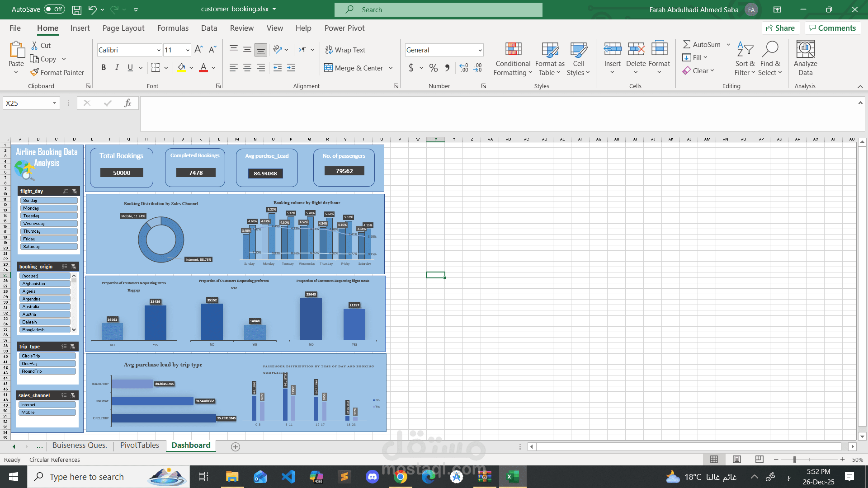Open the General number format dropdown
The height and width of the screenshot is (488, 868).
pos(480,50)
